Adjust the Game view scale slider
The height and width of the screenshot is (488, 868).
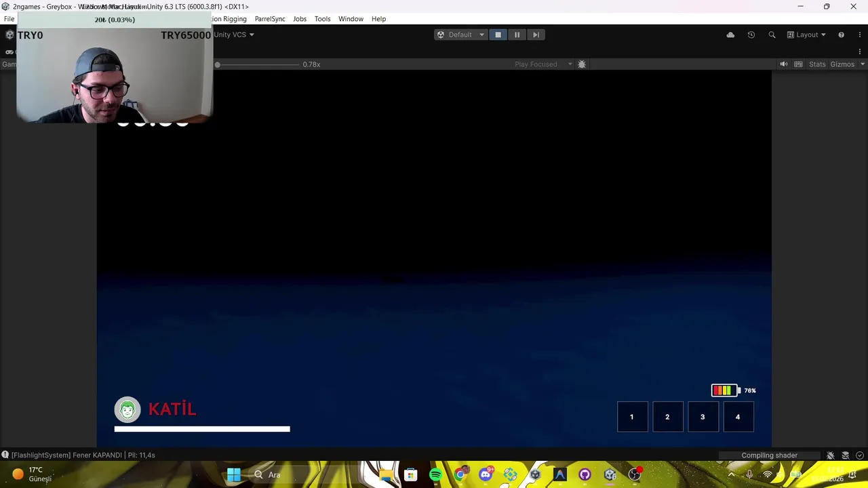[x=258, y=64]
